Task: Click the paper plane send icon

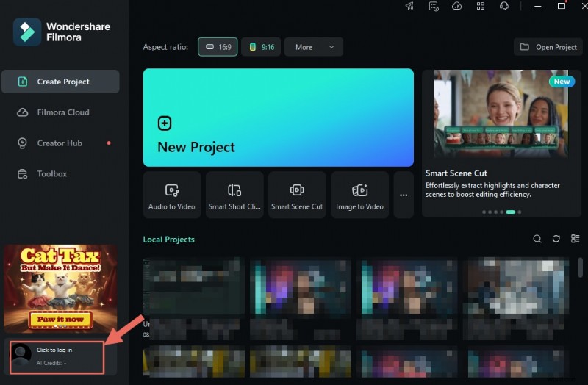Action: [x=409, y=6]
